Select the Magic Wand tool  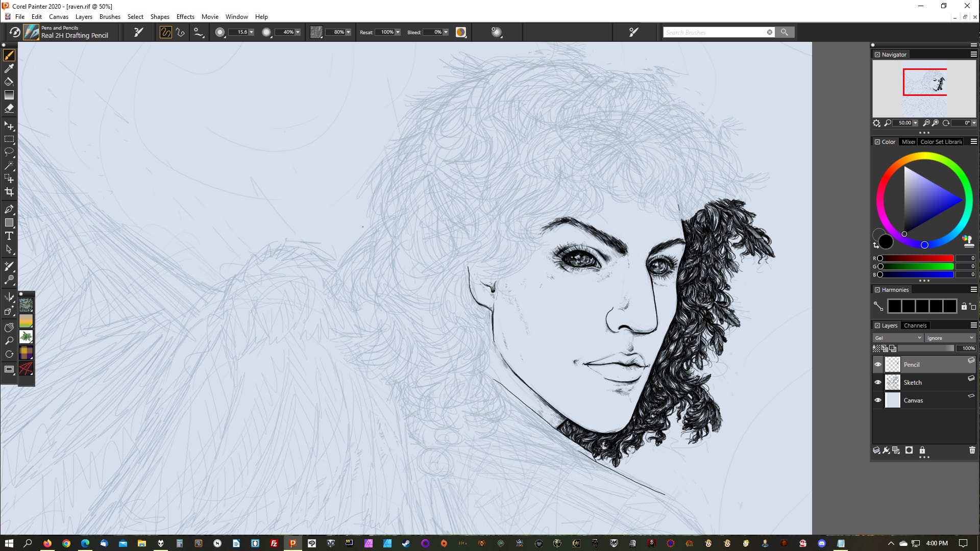click(9, 166)
